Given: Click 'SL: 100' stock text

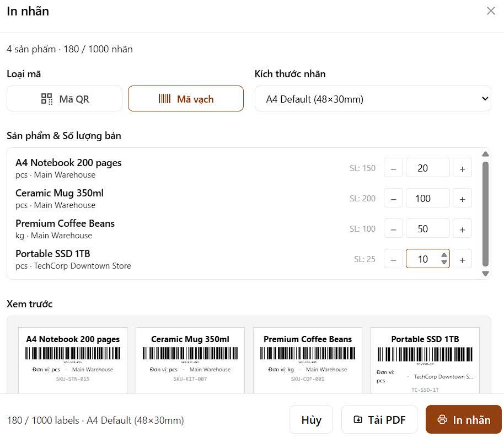Looking at the screenshot, I should coord(363,228).
